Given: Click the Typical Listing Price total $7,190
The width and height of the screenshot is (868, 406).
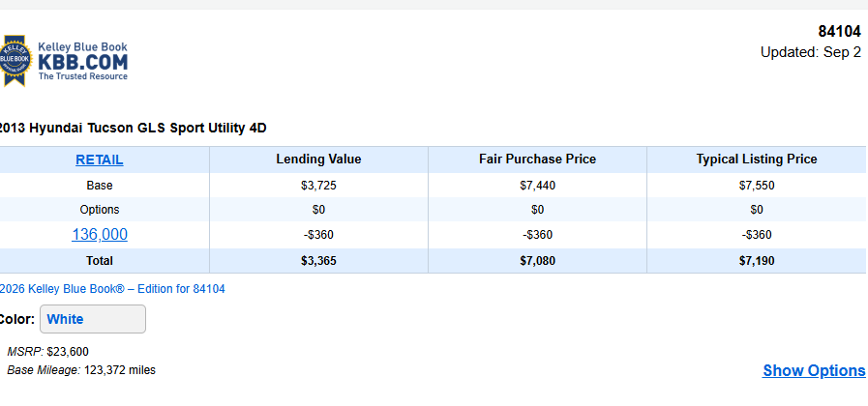Looking at the screenshot, I should (x=757, y=261).
